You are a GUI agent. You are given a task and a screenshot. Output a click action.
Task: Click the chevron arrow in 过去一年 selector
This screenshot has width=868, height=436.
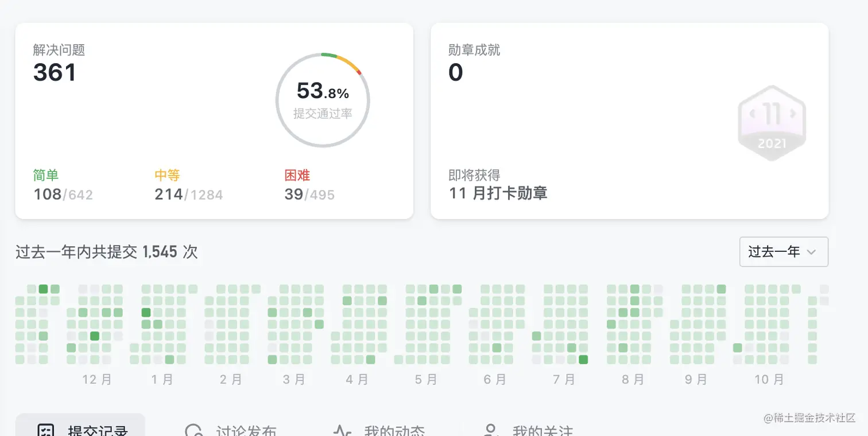811,252
